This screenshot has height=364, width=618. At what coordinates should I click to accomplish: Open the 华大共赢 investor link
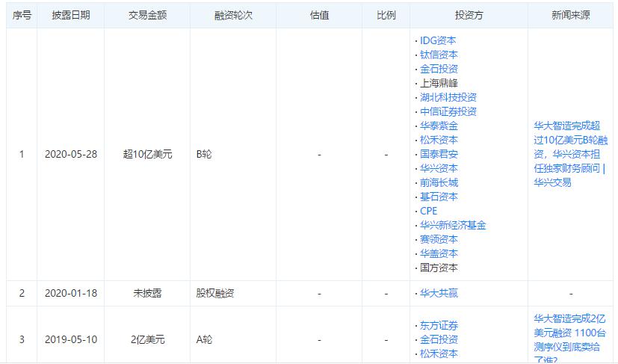(439, 293)
